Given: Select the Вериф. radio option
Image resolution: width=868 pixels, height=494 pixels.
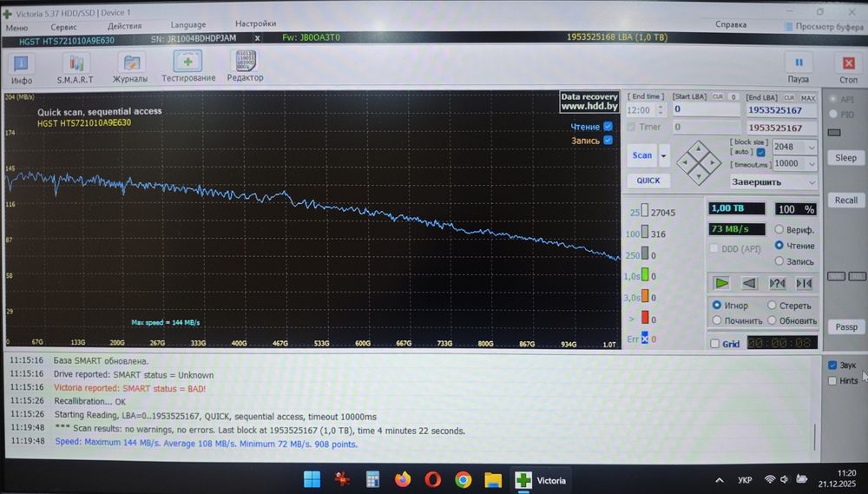Looking at the screenshot, I should 779,229.
